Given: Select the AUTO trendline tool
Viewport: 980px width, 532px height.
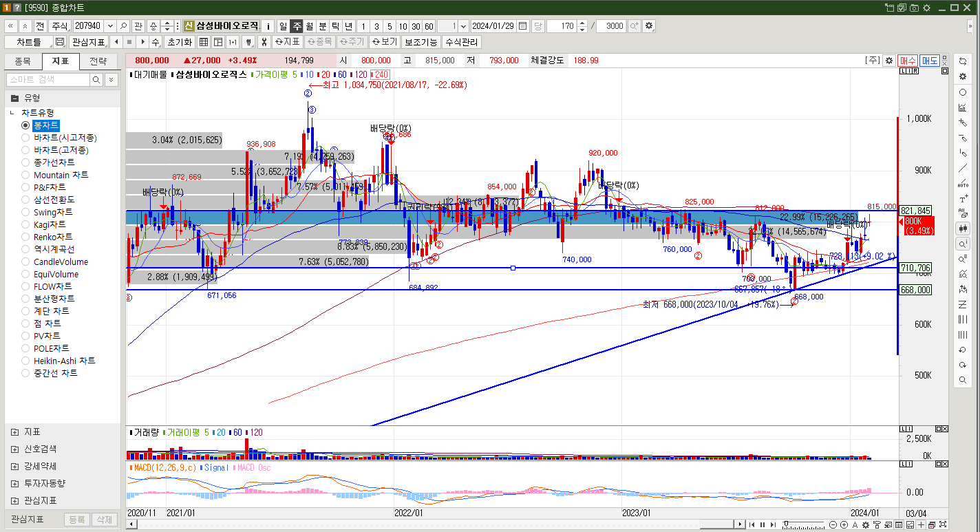Looking at the screenshot, I should (x=962, y=184).
